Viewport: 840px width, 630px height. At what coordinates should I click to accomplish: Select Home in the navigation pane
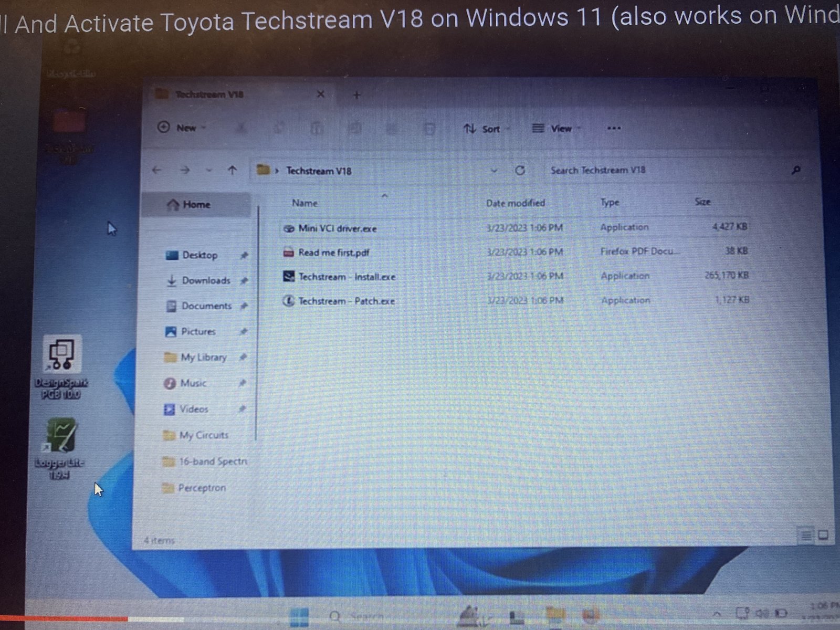(197, 205)
